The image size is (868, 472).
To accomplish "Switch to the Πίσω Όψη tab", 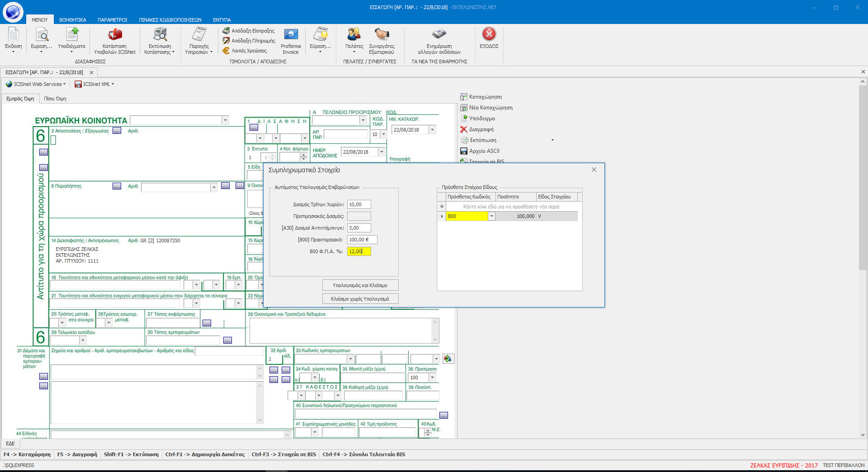I will (x=55, y=99).
